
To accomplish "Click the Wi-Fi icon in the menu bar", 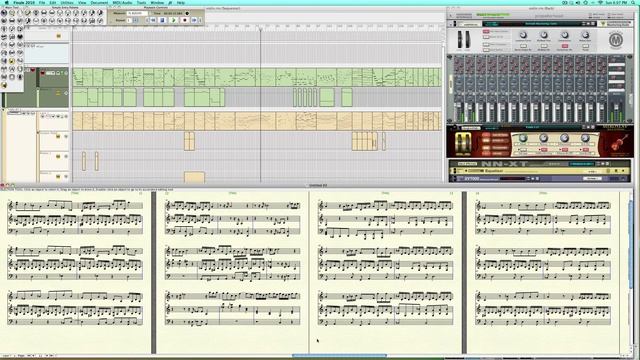I will tap(600, 2).
